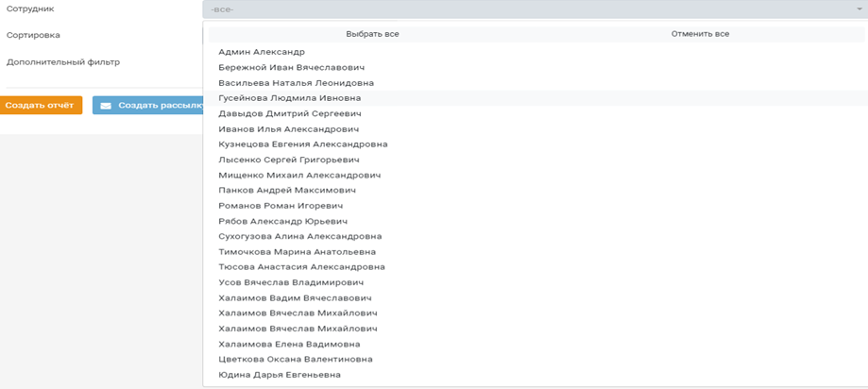Click the Дополнительный фильтр label
868x389 pixels.
click(63, 62)
